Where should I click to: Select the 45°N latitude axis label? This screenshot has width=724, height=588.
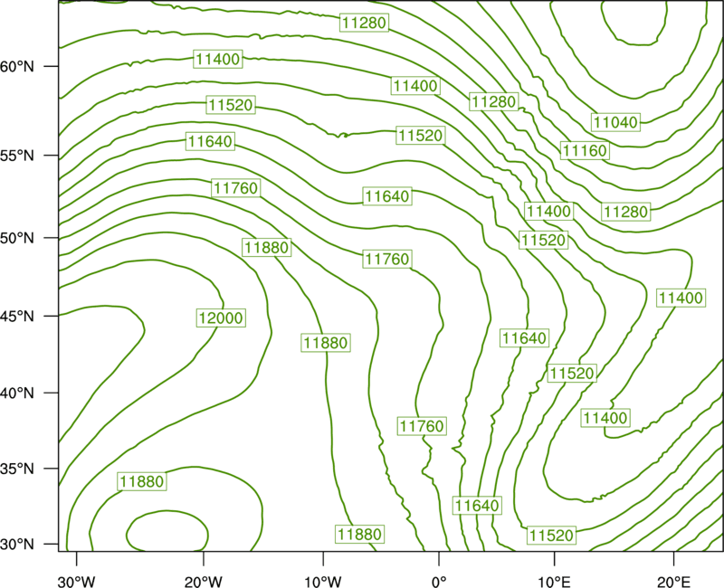coord(17,316)
